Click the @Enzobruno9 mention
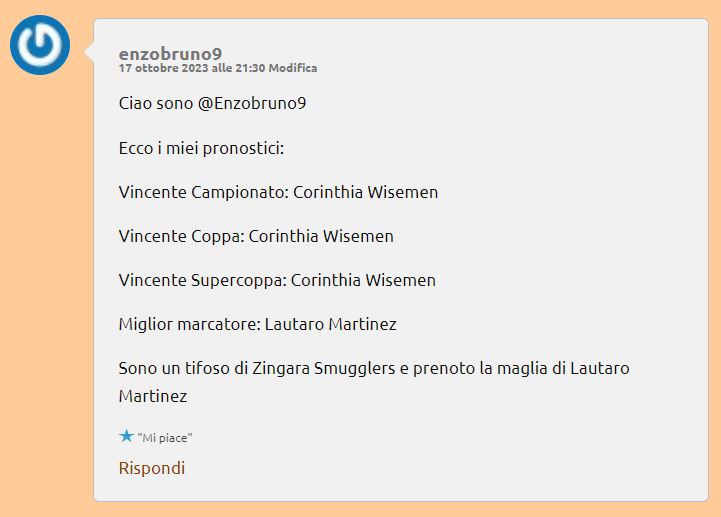Viewport: 721px width, 517px height. (x=253, y=104)
